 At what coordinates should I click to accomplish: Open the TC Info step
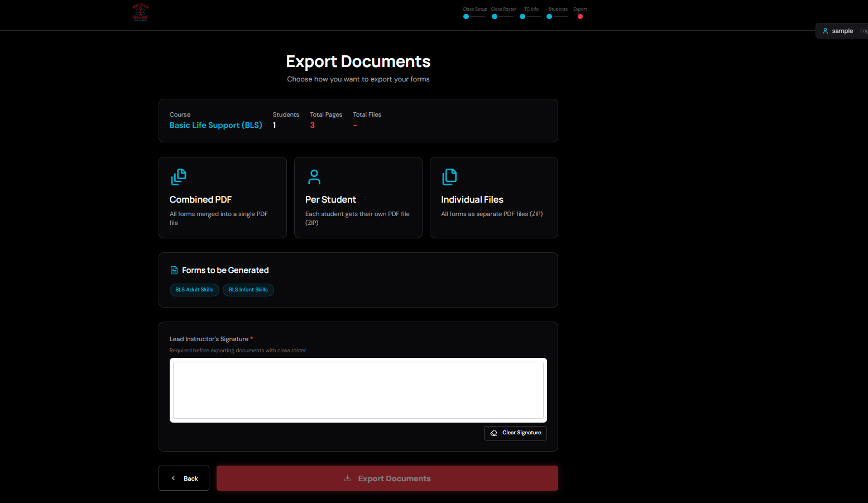click(522, 17)
